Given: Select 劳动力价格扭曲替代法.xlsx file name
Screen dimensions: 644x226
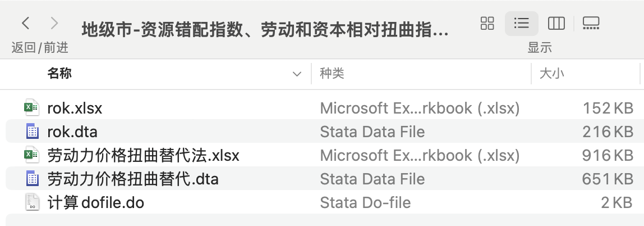Looking at the screenshot, I should click(x=143, y=155).
